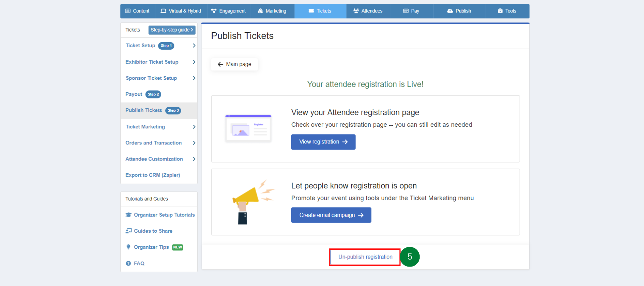The height and width of the screenshot is (286, 644).
Task: Go to the Attendees tab
Action: click(x=368, y=11)
